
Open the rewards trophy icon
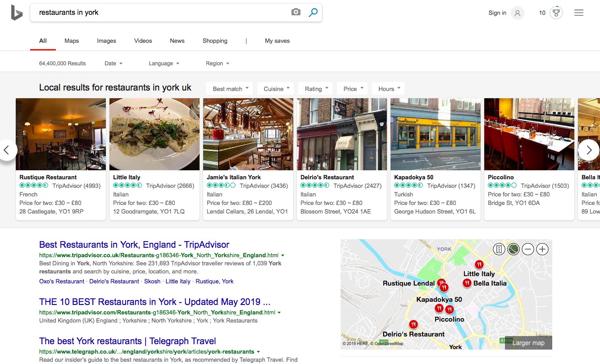point(557,13)
